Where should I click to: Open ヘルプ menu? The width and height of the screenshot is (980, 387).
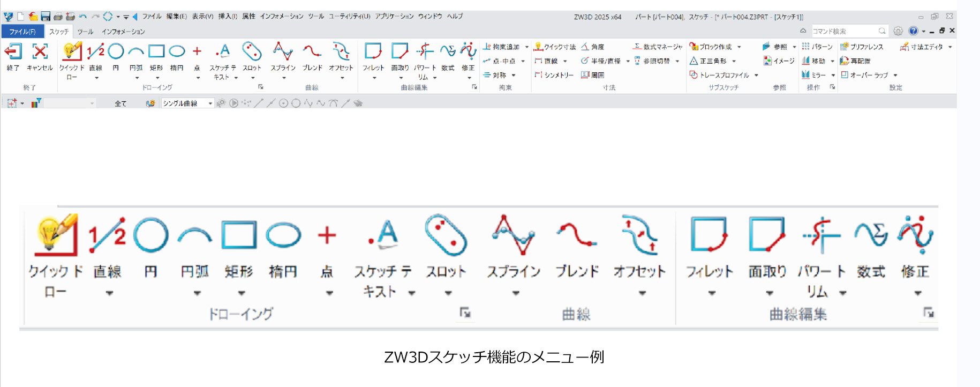click(455, 17)
